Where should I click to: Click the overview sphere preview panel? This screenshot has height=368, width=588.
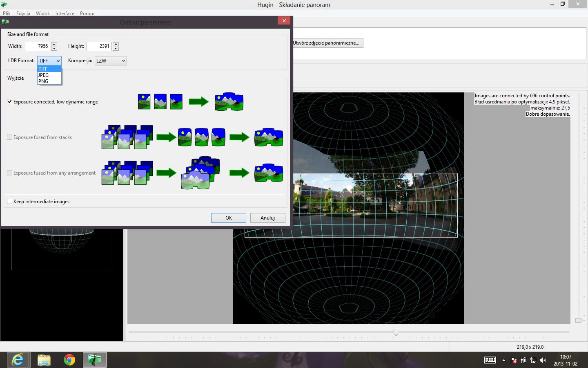(x=62, y=285)
